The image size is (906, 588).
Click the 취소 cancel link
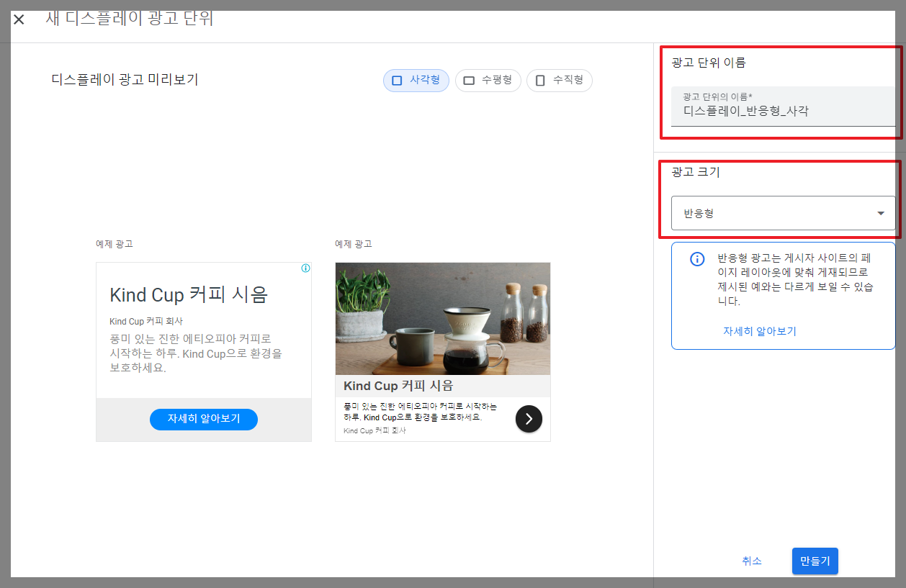pos(751,561)
